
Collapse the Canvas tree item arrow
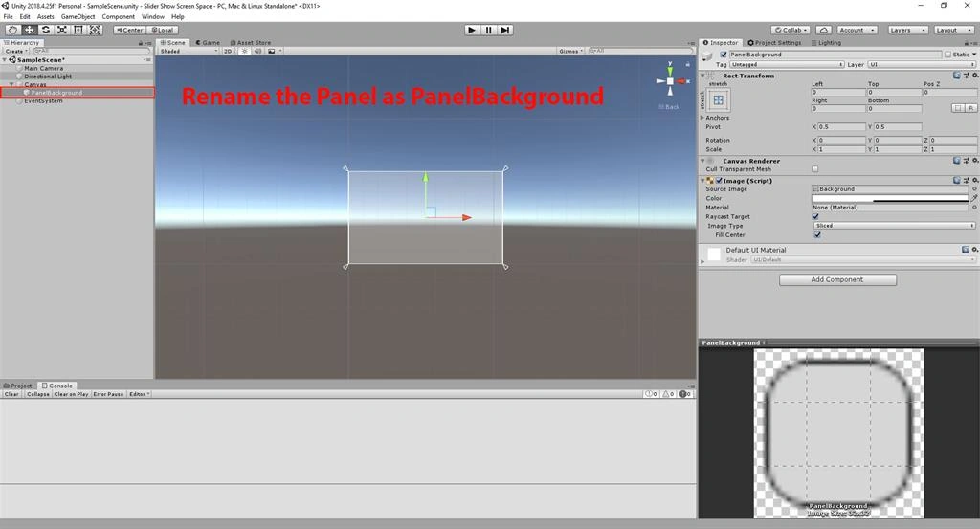11,84
